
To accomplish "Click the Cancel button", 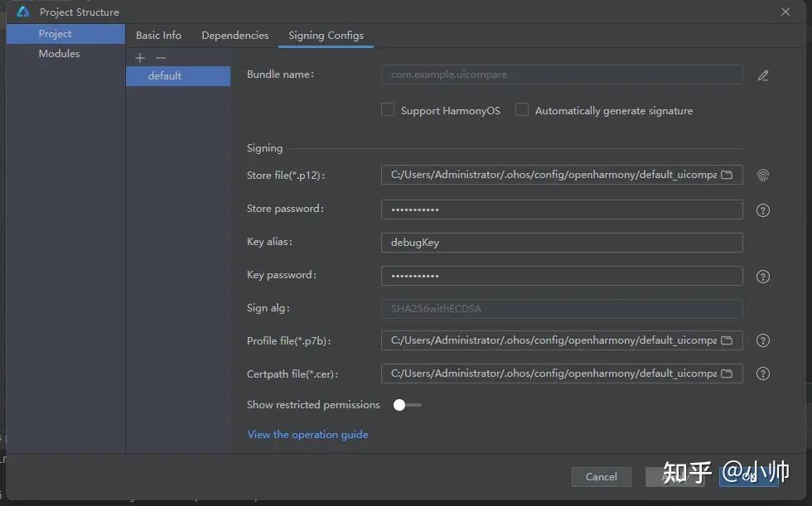I will coord(602,477).
